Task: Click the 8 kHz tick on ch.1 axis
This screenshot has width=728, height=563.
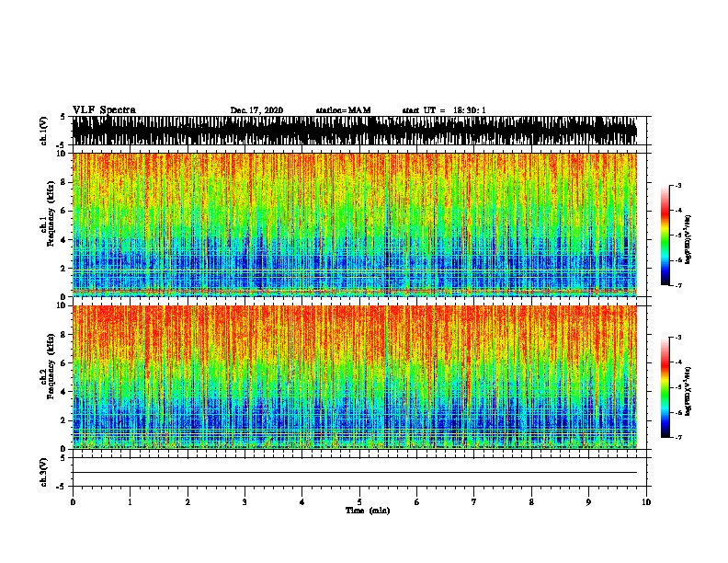Action: click(64, 182)
